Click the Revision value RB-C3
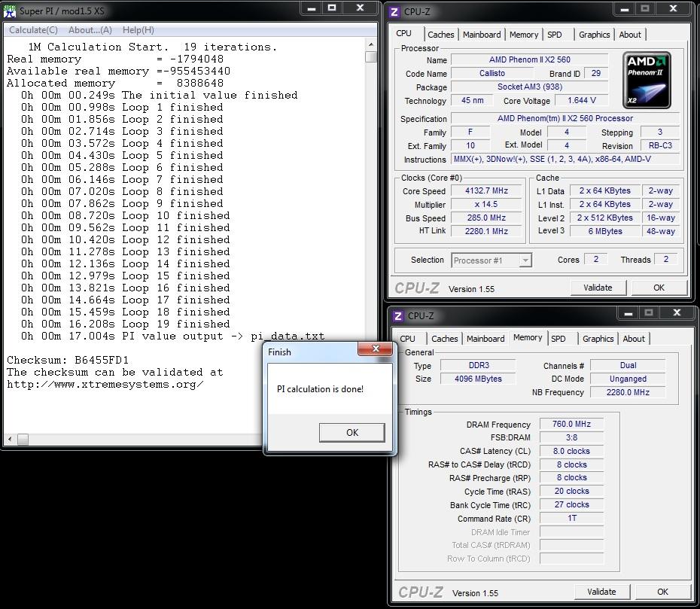700x609 pixels. (660, 145)
